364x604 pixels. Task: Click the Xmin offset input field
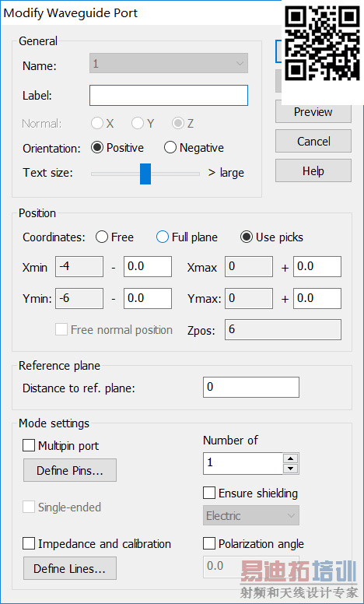(x=147, y=266)
